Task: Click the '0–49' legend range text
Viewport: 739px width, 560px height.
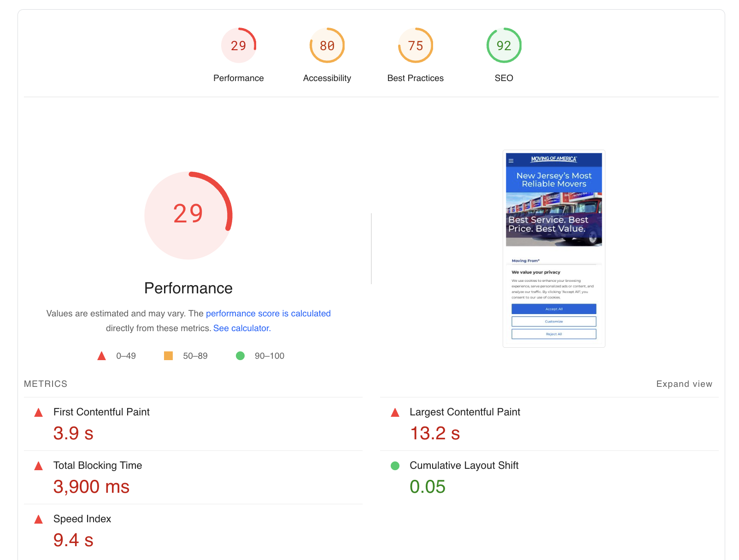Action: [x=126, y=356]
